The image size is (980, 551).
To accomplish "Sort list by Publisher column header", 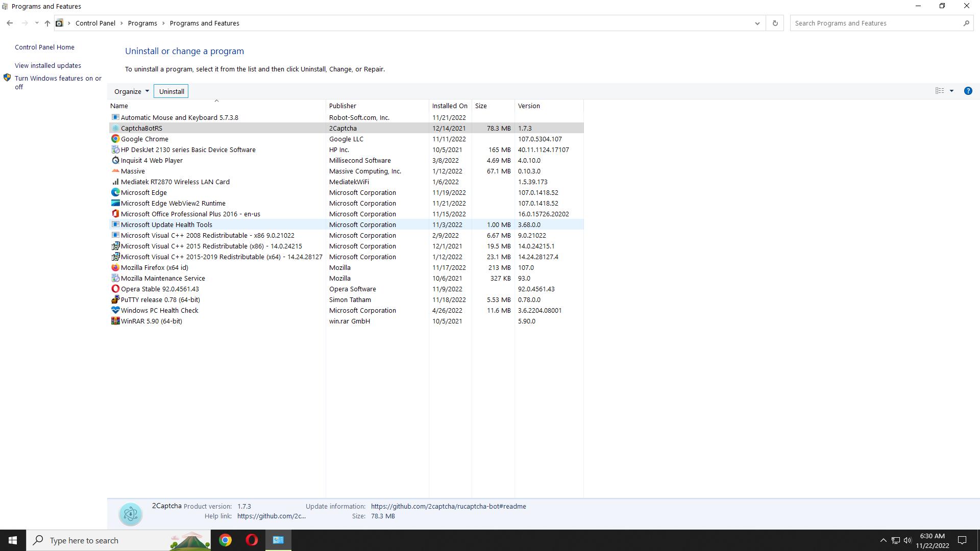I will (x=342, y=106).
